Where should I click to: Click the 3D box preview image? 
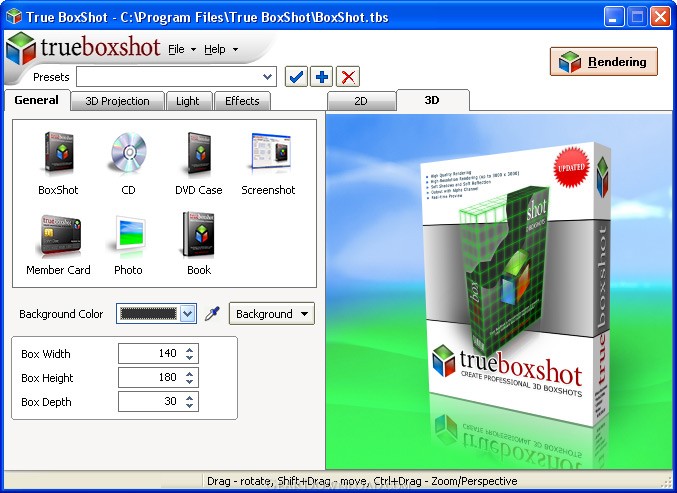pos(516,285)
